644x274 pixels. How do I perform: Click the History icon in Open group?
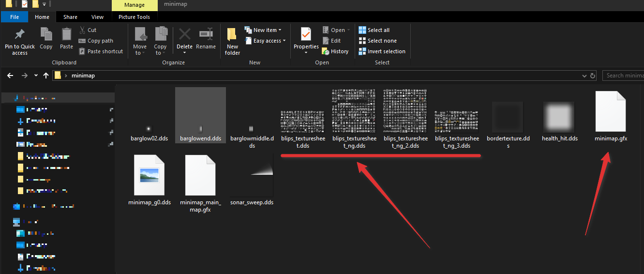point(326,51)
